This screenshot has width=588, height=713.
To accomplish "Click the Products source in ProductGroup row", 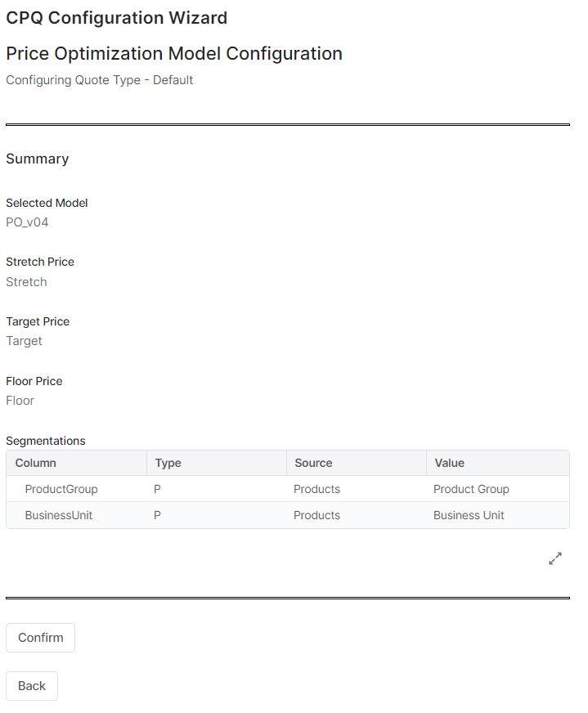I will (x=316, y=489).
